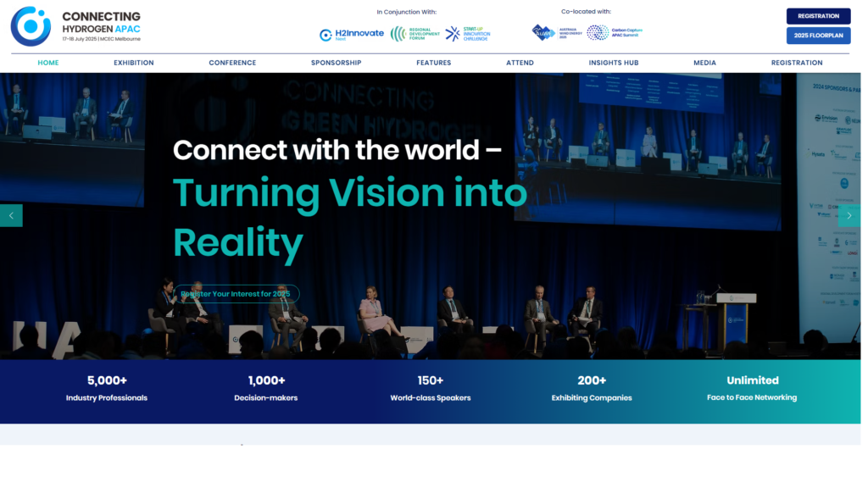Open the H2Innovate Next partner logo
868x488 pixels.
(352, 34)
